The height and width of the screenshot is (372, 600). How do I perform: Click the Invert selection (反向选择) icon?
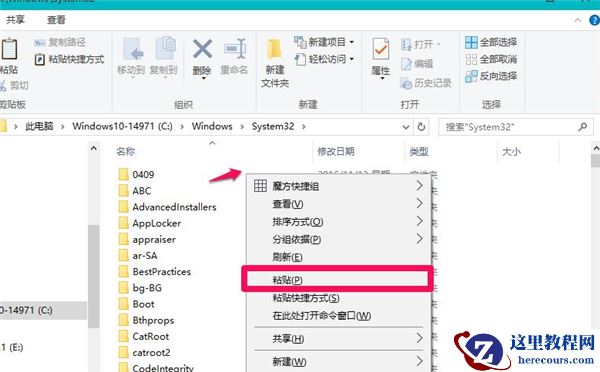click(471, 76)
